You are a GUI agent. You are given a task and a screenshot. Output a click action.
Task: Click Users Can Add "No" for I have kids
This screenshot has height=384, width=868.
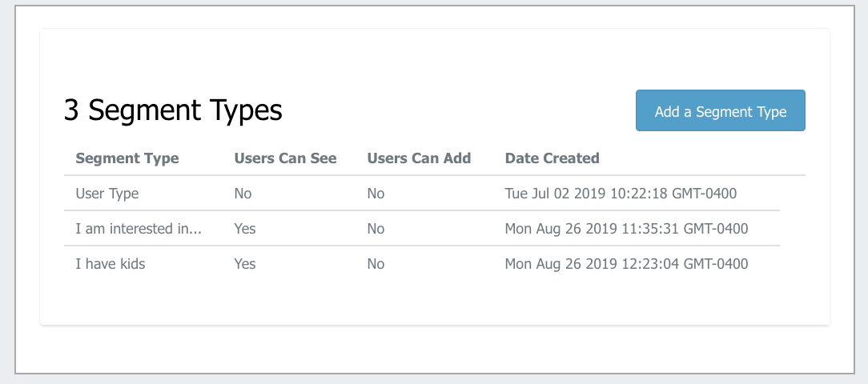(376, 264)
